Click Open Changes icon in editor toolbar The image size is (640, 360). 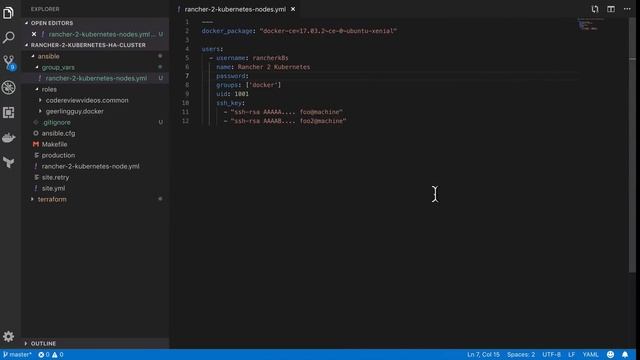click(595, 9)
